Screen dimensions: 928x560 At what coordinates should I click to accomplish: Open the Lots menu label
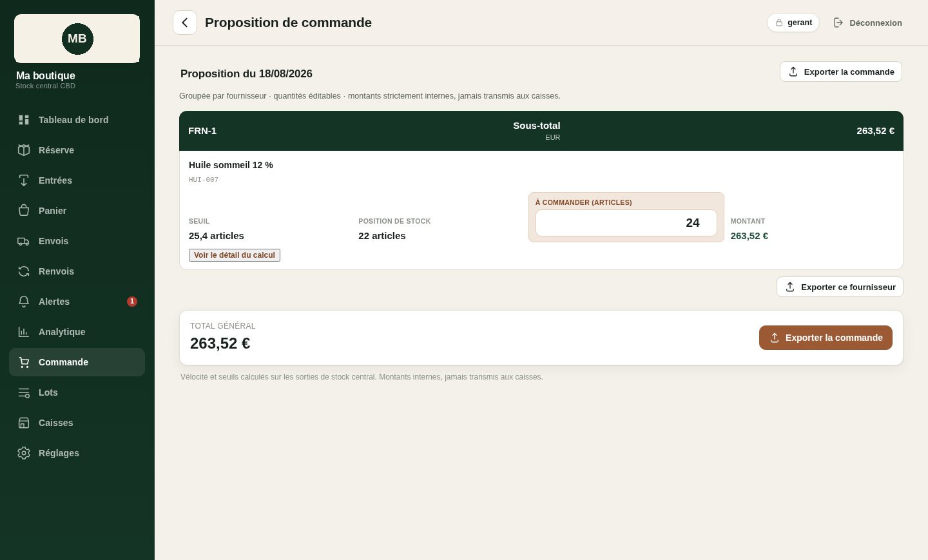48,392
